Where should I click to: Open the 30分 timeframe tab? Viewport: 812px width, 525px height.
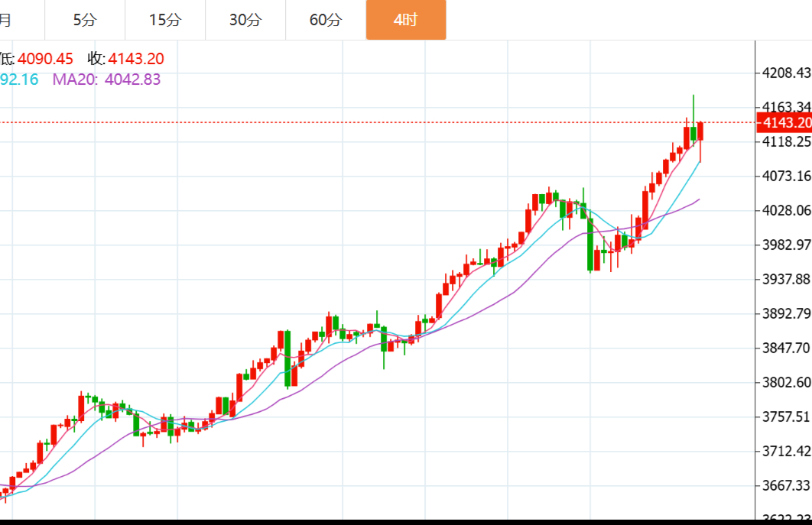click(245, 20)
